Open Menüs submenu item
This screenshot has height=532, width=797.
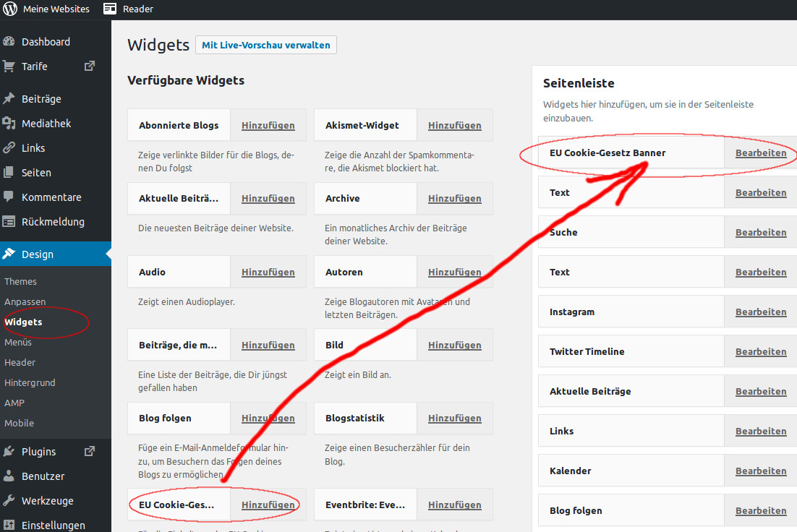18,342
